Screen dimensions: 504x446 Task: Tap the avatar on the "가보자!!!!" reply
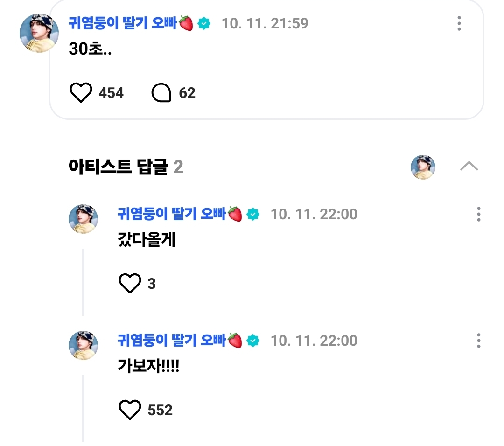click(x=83, y=345)
